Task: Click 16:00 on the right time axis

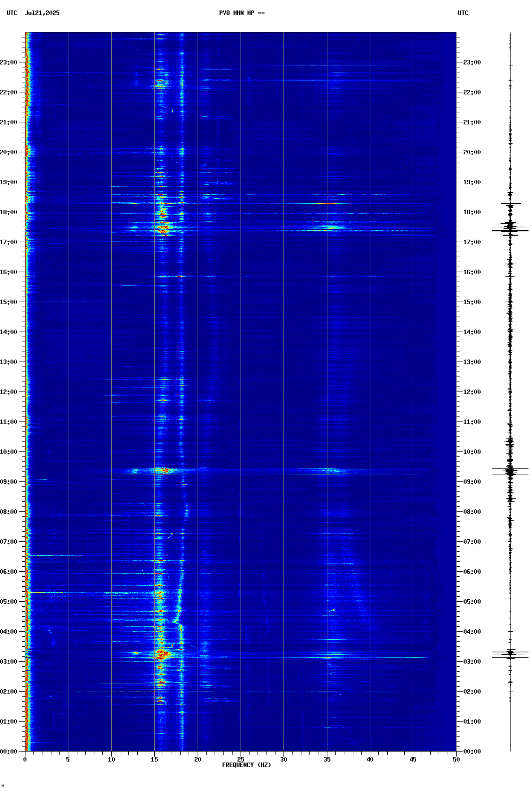Action: coord(472,272)
